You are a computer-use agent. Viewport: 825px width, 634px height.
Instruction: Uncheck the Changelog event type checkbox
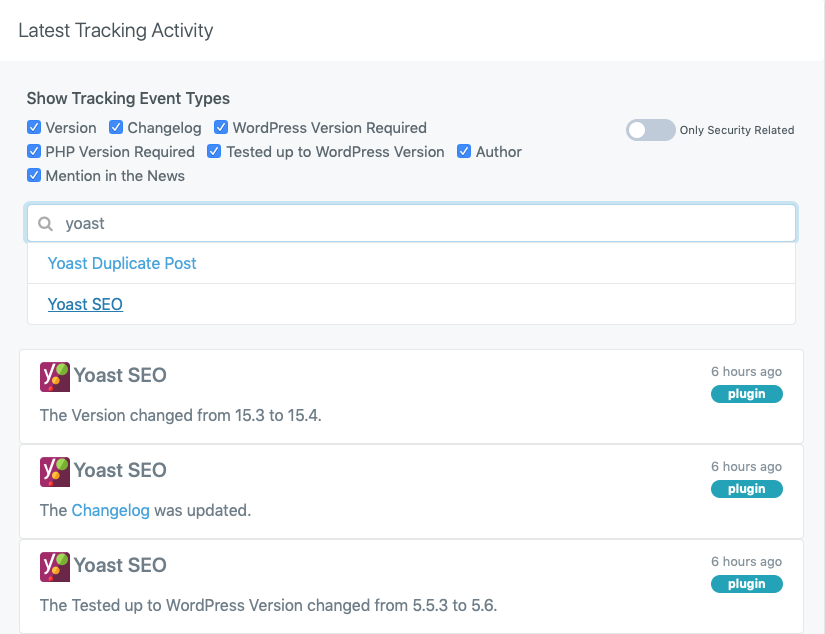pos(116,127)
